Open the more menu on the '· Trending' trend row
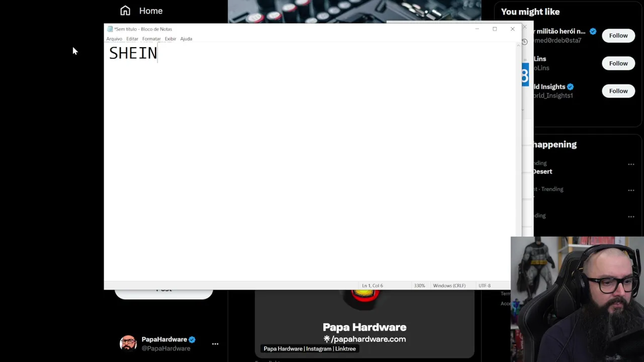The image size is (644, 362). tap(631, 191)
